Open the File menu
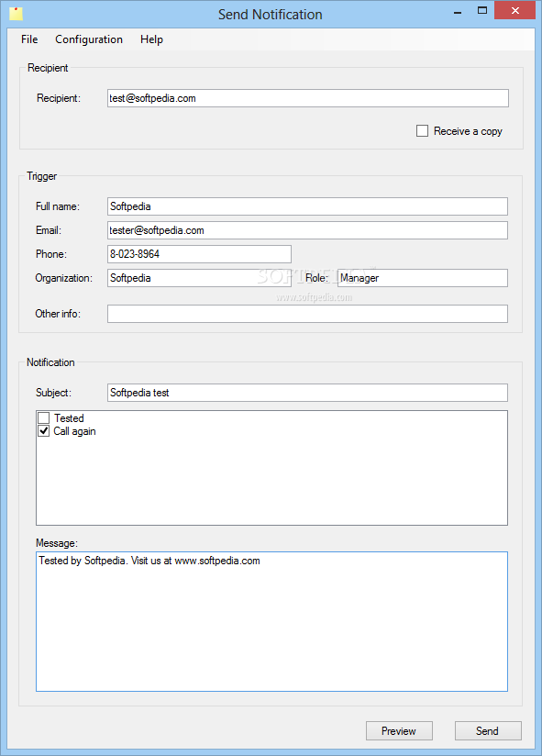542x756 pixels. pyautogui.click(x=29, y=39)
